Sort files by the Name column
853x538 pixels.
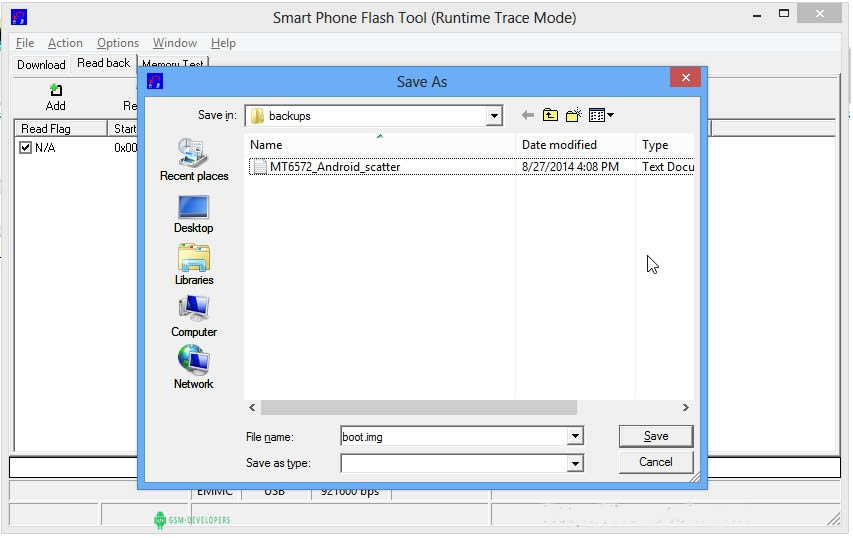[x=379, y=145]
